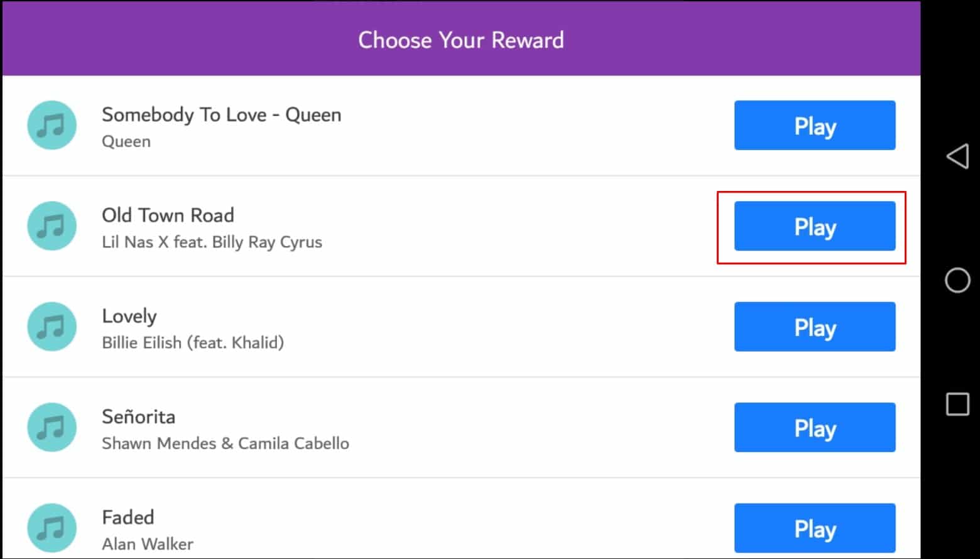Tap the music note icon beside Faded
Screen dimensions: 980x559
52,528
